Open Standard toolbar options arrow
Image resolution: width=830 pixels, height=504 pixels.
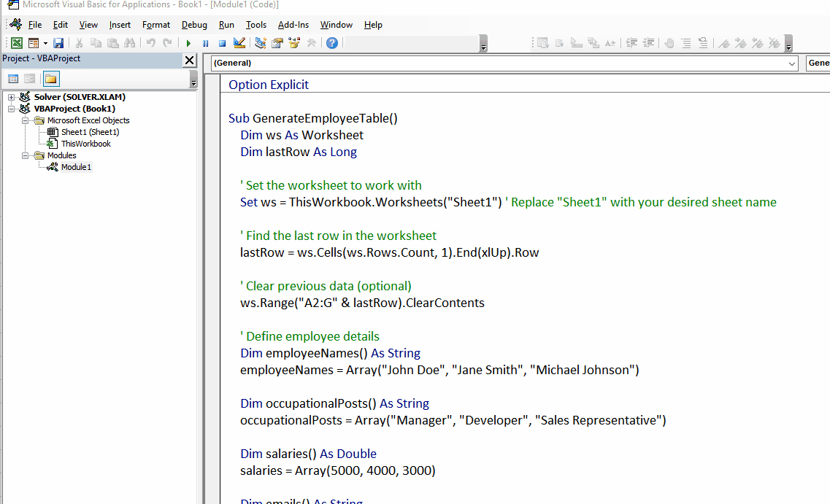coord(483,44)
